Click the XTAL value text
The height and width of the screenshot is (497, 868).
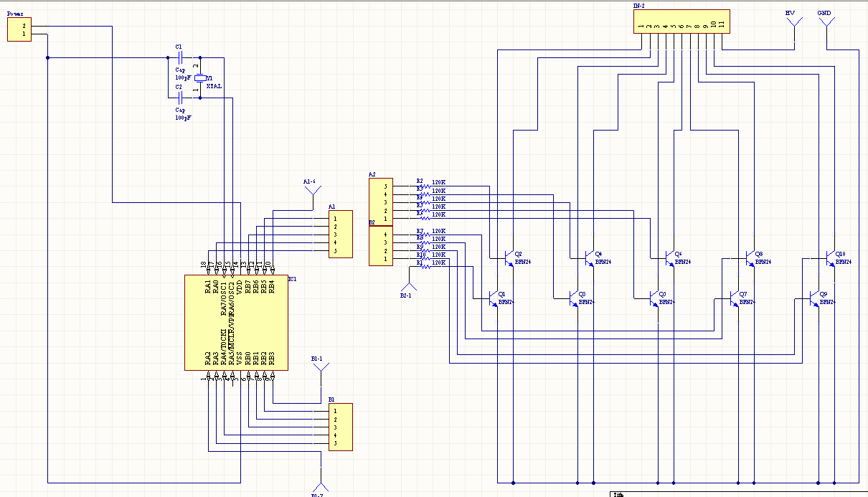pos(214,86)
